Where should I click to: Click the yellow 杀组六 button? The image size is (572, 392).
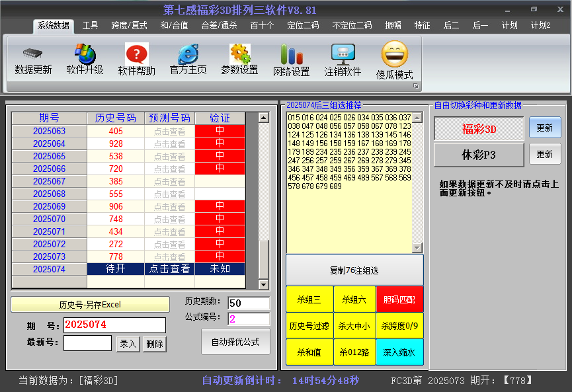point(354,299)
